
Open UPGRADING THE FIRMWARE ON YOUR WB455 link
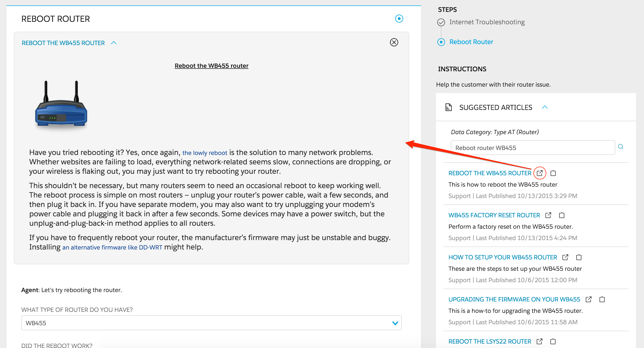pos(514,299)
